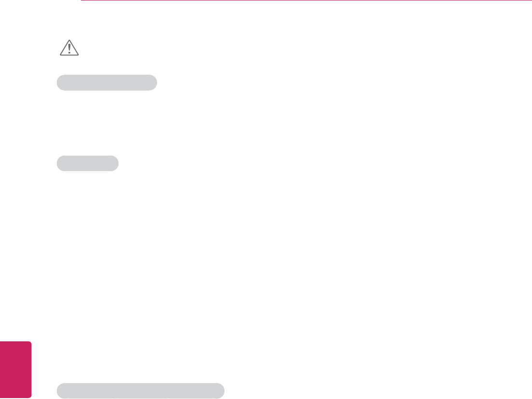This screenshot has width=532, height=399.
Task: Click the shortest gray pill-shaped bar
Action: tap(87, 163)
